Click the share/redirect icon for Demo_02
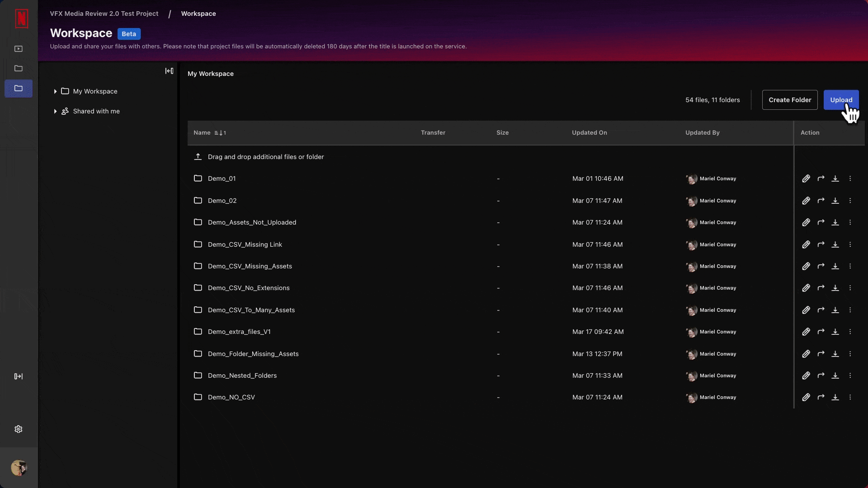Image resolution: width=868 pixels, height=488 pixels. (821, 200)
